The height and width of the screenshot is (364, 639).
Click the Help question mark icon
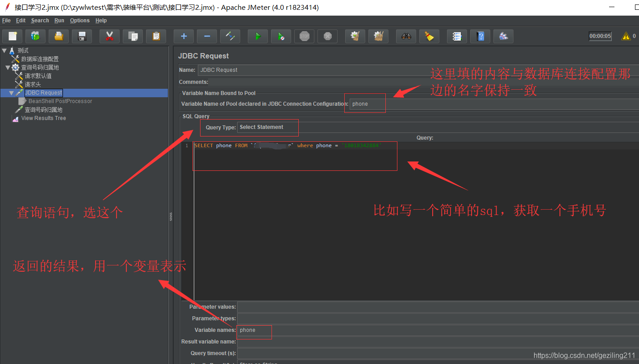480,36
